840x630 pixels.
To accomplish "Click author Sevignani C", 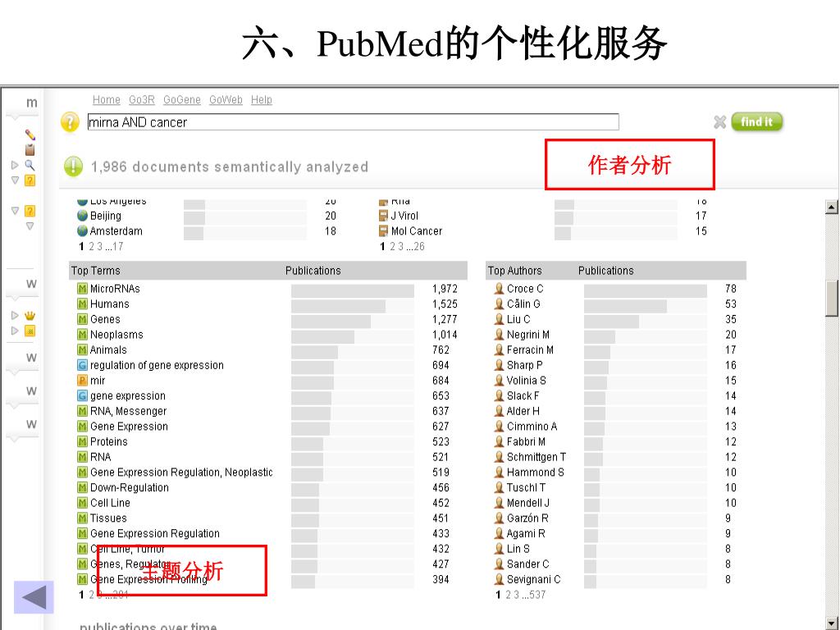I will pyautogui.click(x=533, y=580).
